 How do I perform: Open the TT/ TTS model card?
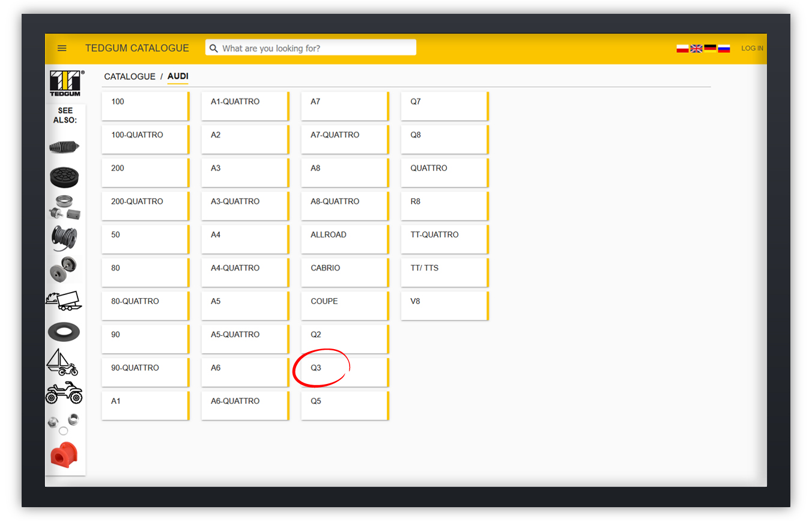click(x=444, y=273)
